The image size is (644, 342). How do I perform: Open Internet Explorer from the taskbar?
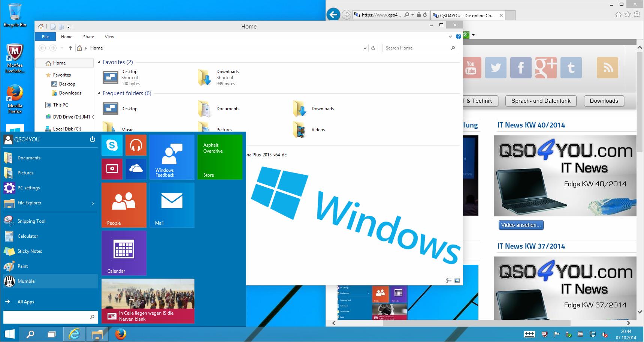(x=74, y=334)
